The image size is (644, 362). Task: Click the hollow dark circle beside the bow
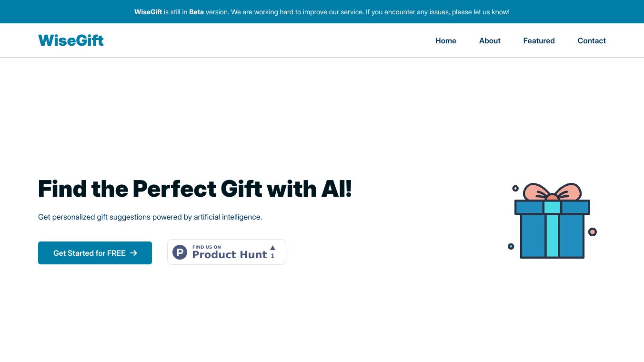pos(515,188)
